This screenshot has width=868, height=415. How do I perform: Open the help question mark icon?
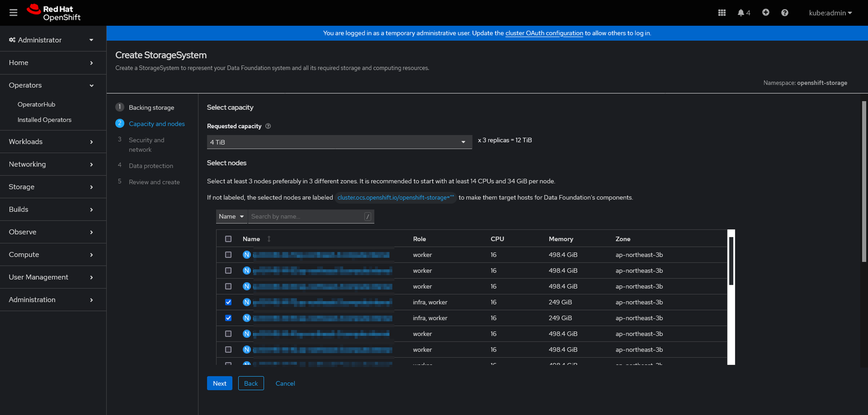(x=785, y=12)
